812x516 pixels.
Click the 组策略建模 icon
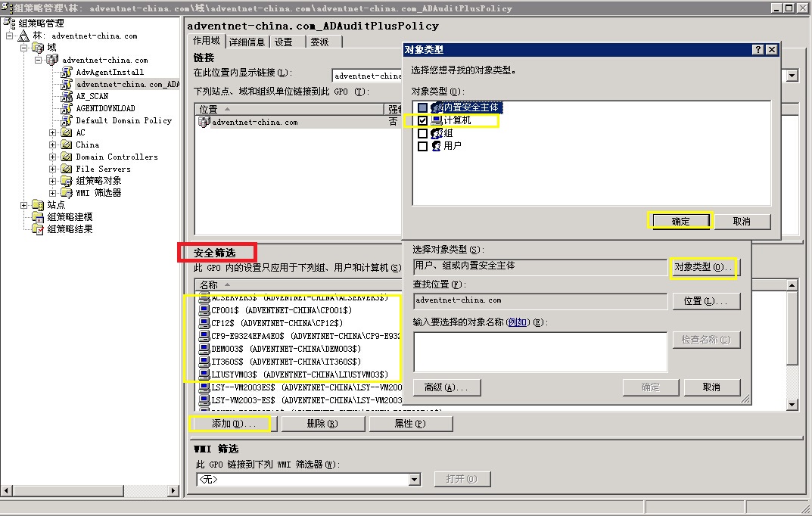pyautogui.click(x=38, y=217)
